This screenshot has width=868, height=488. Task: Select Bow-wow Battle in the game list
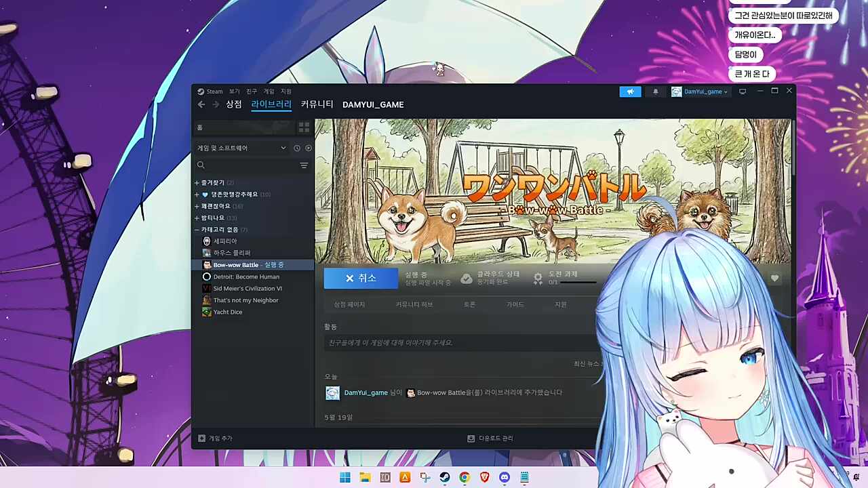point(253,264)
